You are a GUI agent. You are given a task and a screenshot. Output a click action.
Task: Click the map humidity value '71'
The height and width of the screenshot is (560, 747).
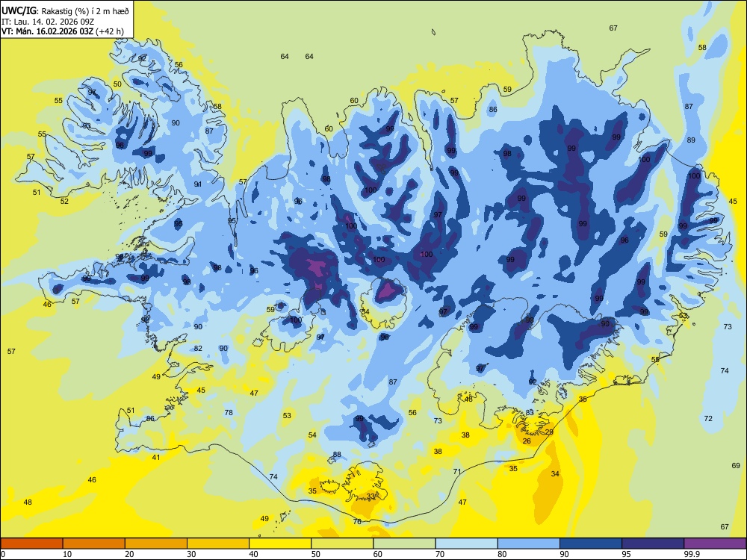point(457,471)
